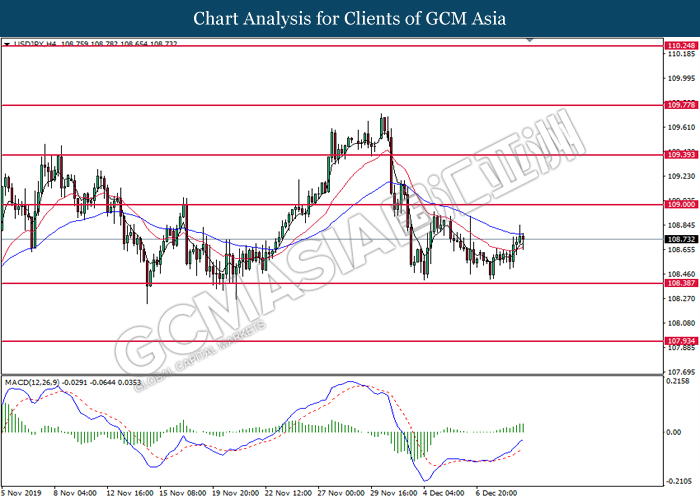The image size is (700, 500).
Task: Click the 8 Nov 04:00 time label
Action: tap(75, 493)
